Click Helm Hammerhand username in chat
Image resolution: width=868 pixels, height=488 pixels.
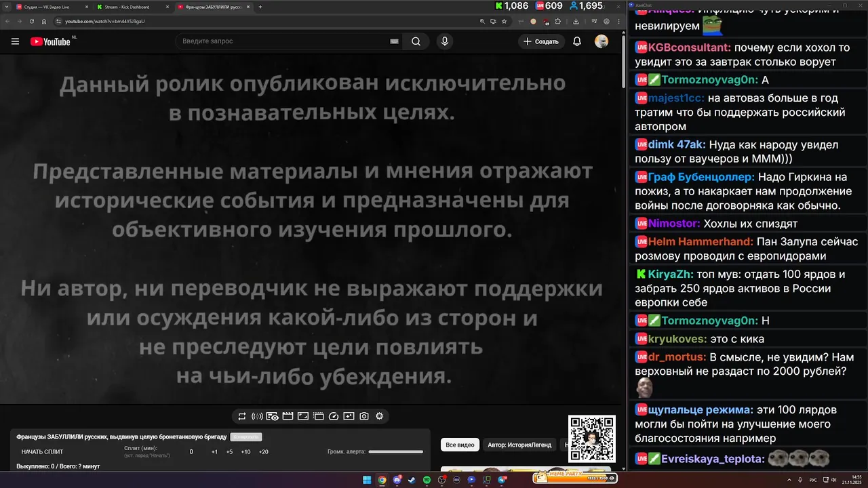pos(701,241)
